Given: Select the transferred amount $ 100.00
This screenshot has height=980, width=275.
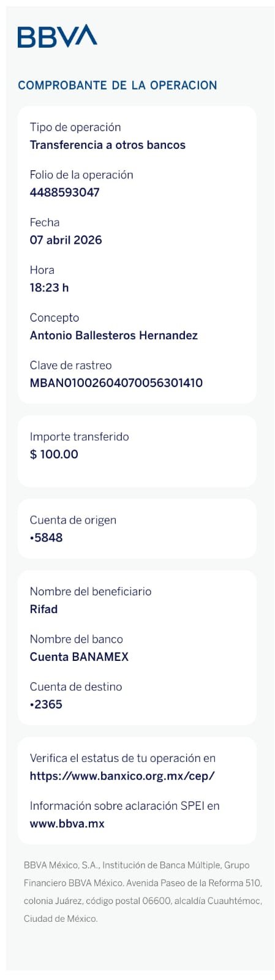Looking at the screenshot, I should (54, 454).
